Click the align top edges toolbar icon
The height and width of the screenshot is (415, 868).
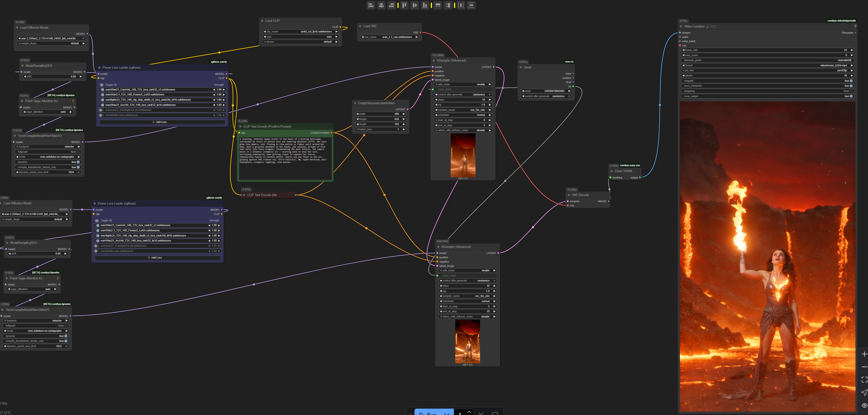coord(404,5)
